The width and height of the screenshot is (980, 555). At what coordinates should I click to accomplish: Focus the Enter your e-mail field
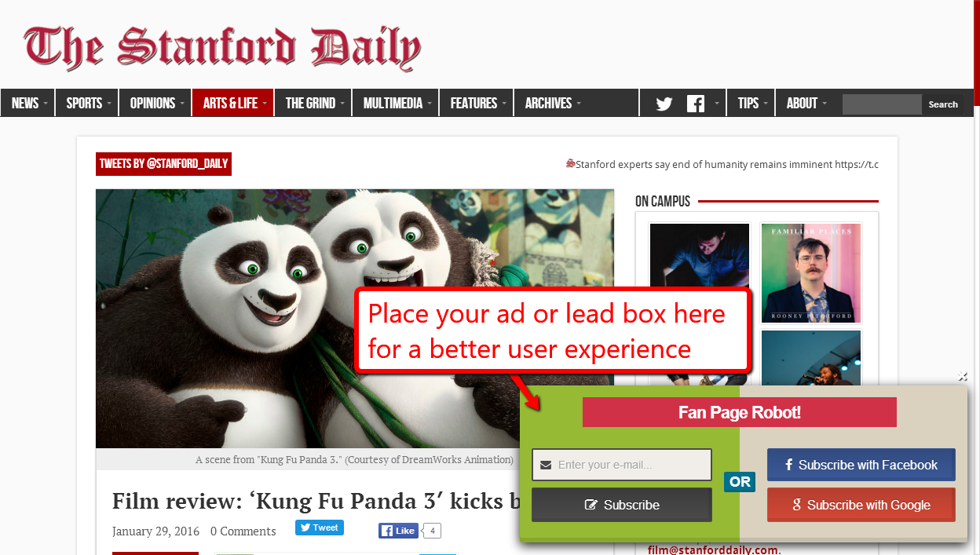[x=622, y=465]
